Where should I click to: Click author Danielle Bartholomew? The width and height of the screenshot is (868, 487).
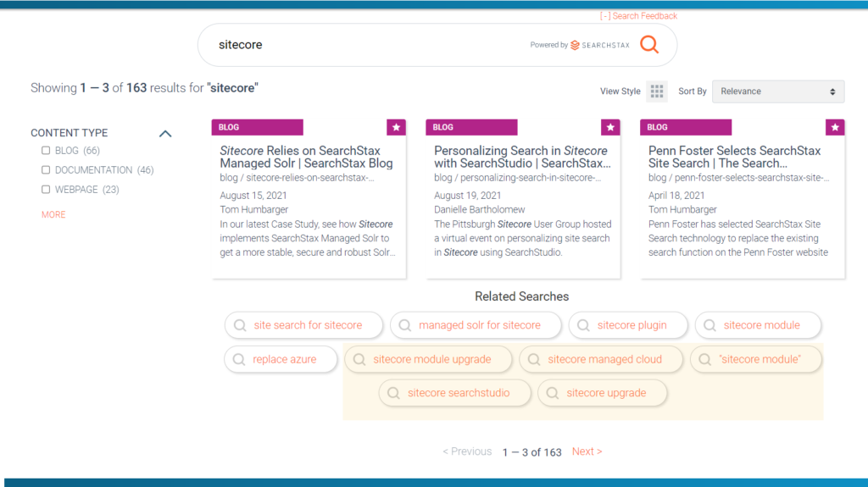[x=480, y=210]
